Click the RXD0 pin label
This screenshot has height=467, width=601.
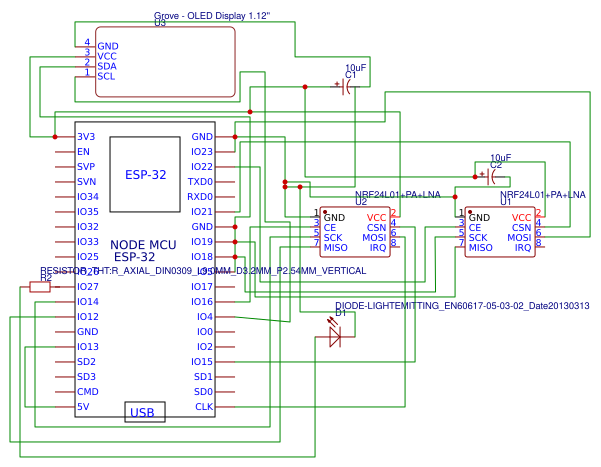coord(200,197)
